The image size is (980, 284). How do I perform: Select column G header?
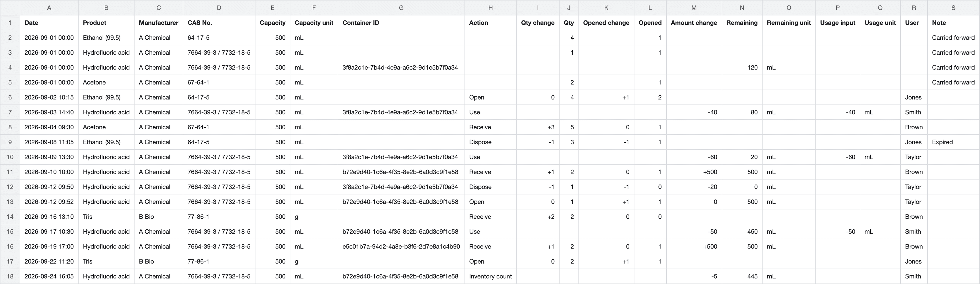[x=401, y=8]
